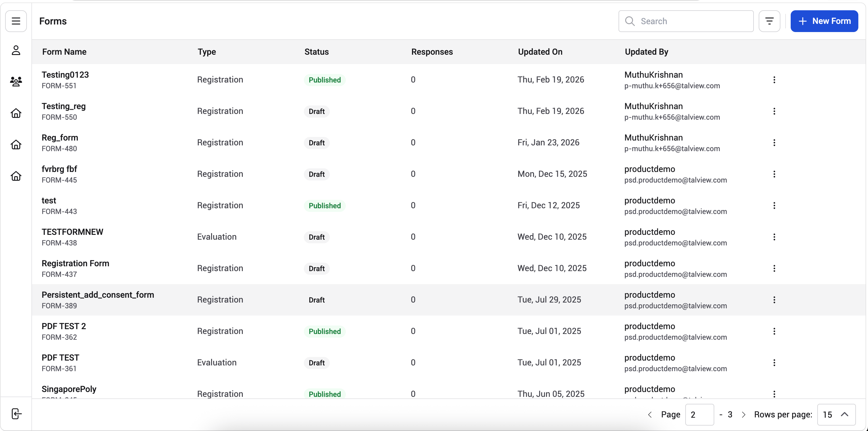Click into the Search input field
This screenshot has width=868, height=431.
click(686, 21)
